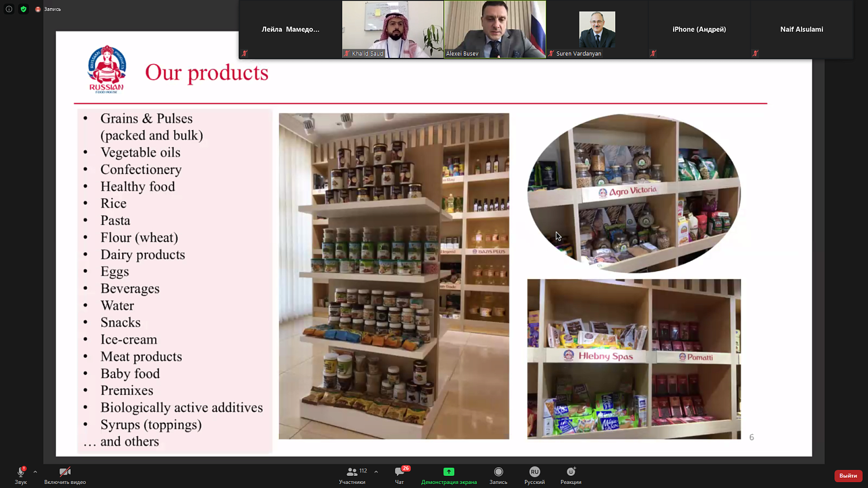Click 'Vegetable oils' list item
Screen dimensions: 868x488
140,153
